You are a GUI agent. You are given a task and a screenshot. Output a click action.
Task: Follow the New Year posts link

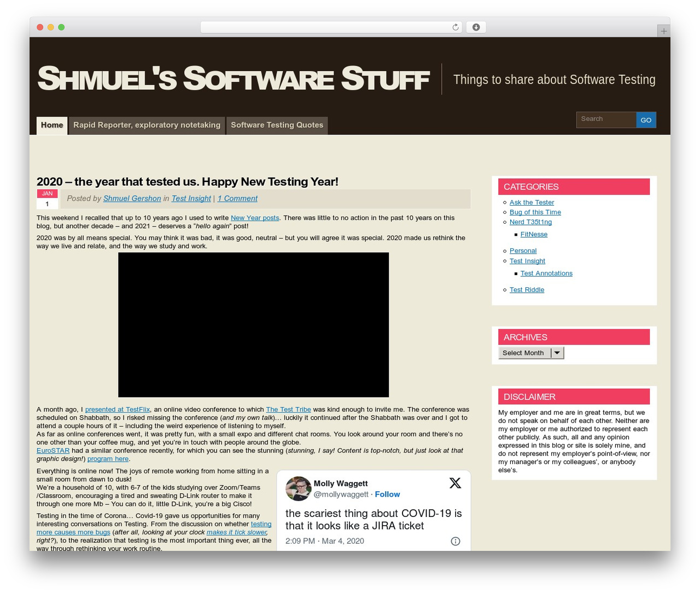pyautogui.click(x=255, y=218)
